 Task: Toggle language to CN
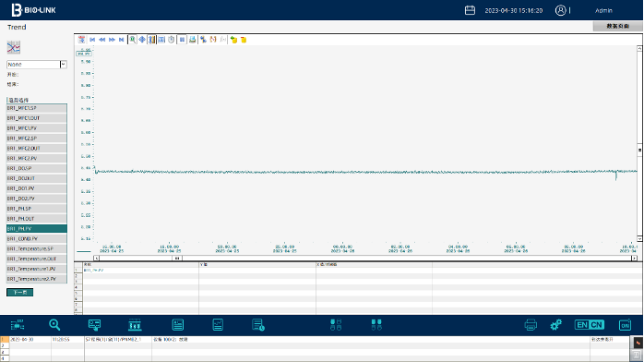597,325
